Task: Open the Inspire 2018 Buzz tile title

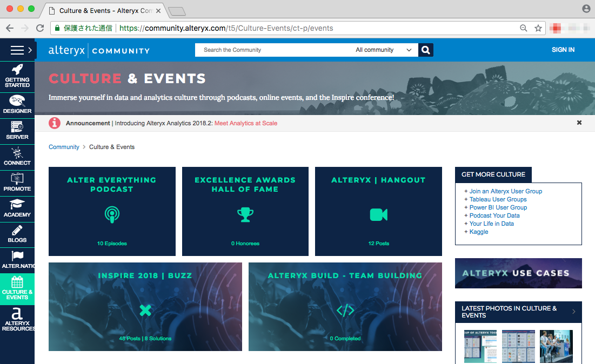Action: (x=145, y=275)
